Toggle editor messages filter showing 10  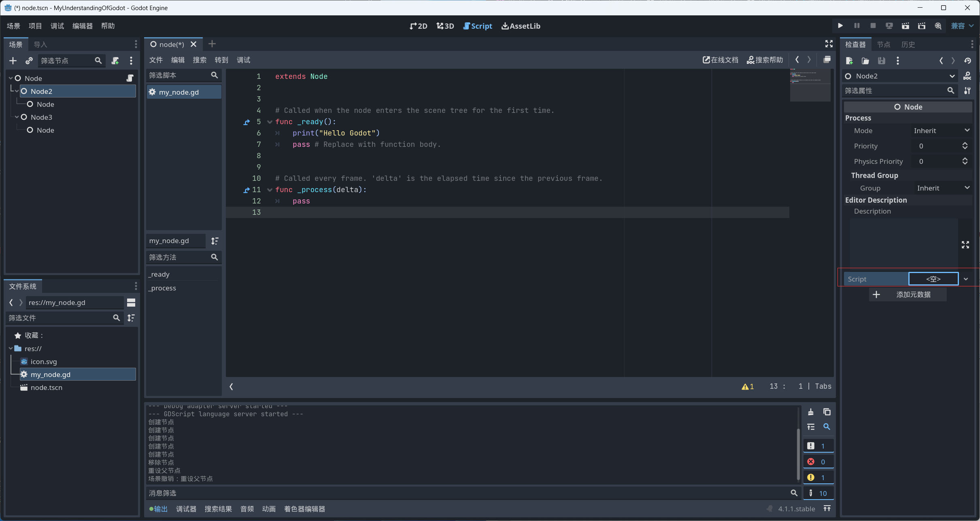tap(818, 493)
